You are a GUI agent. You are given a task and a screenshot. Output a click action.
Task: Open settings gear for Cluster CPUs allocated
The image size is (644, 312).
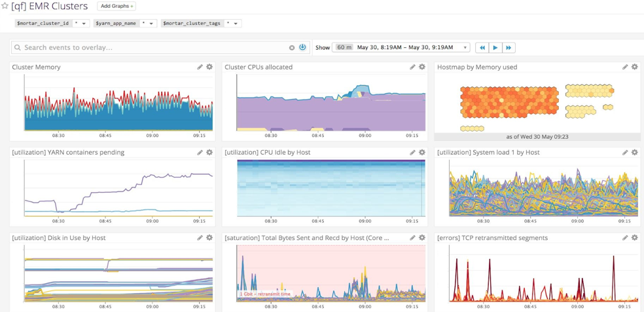[x=422, y=67]
